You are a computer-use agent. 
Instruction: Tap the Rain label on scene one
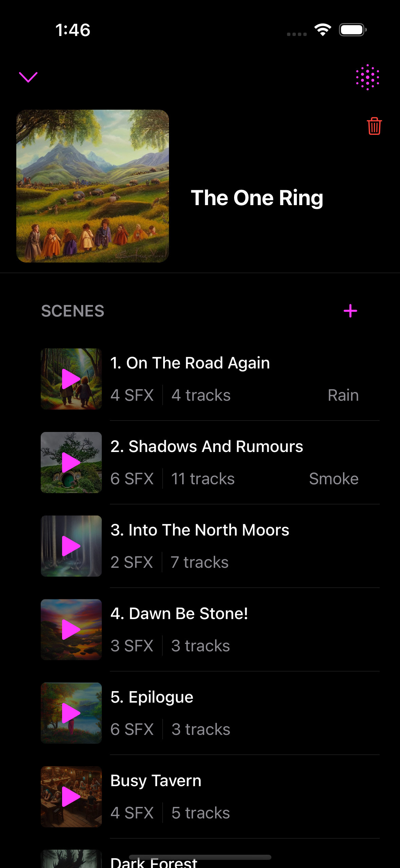click(343, 395)
